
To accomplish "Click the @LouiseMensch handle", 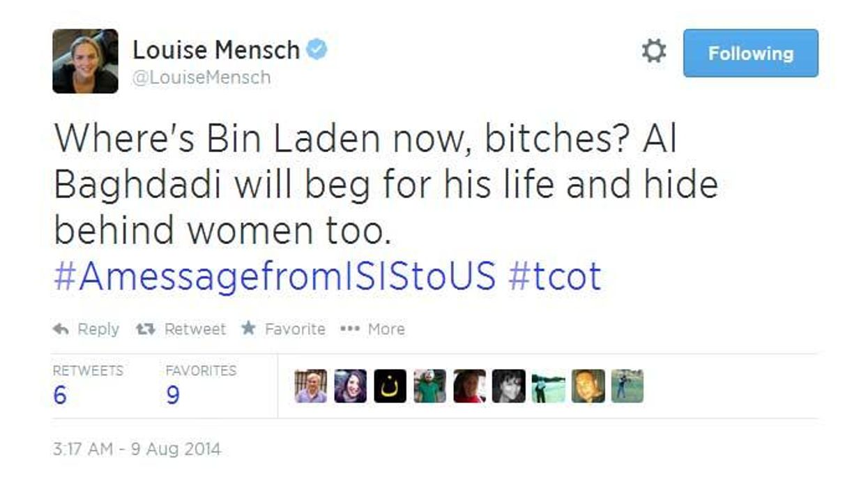I will coord(201,77).
